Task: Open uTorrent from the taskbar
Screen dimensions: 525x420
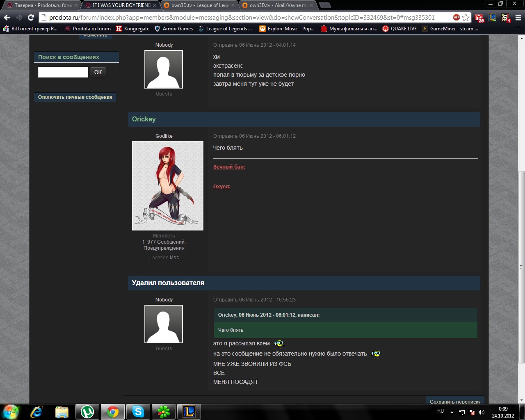Action: click(87, 411)
